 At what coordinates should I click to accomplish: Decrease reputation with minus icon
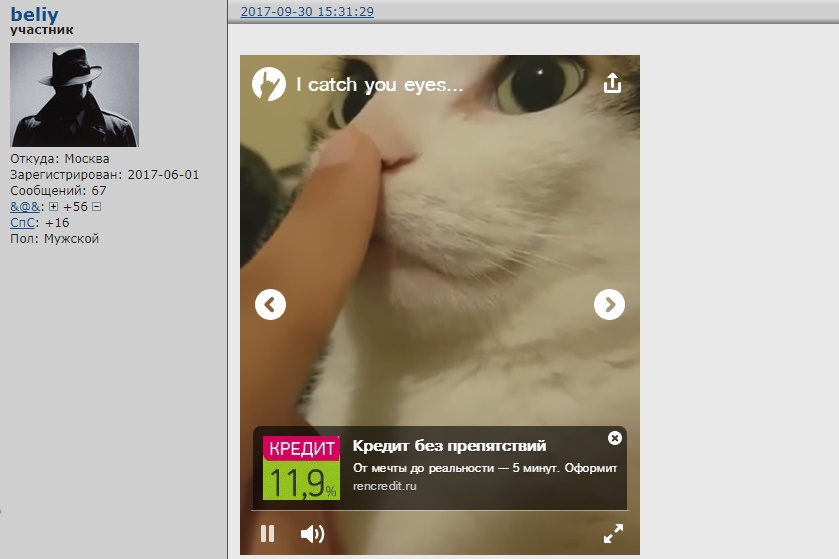(x=96, y=206)
